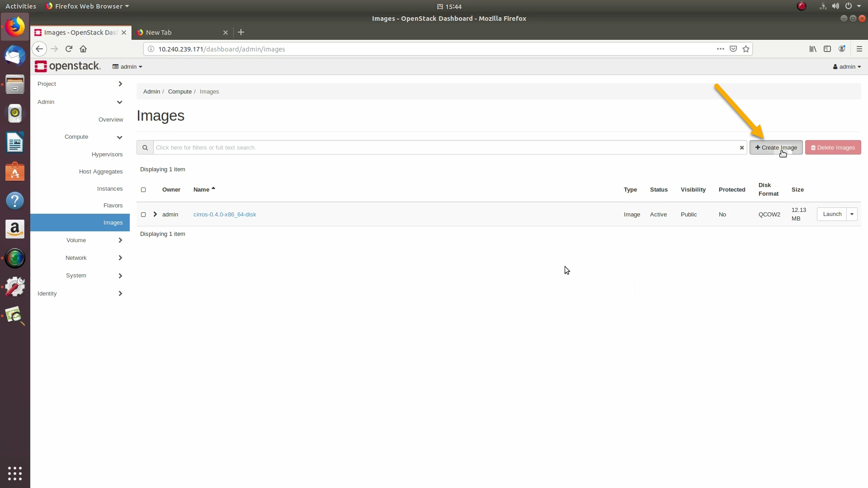Click the search magnifier icon beside filter box
Image resolution: width=868 pixels, height=488 pixels.
coord(145,148)
